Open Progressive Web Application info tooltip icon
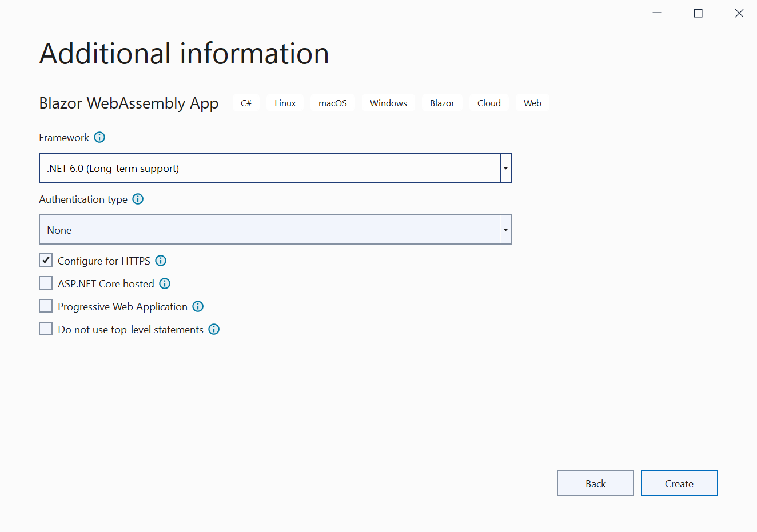 click(198, 306)
